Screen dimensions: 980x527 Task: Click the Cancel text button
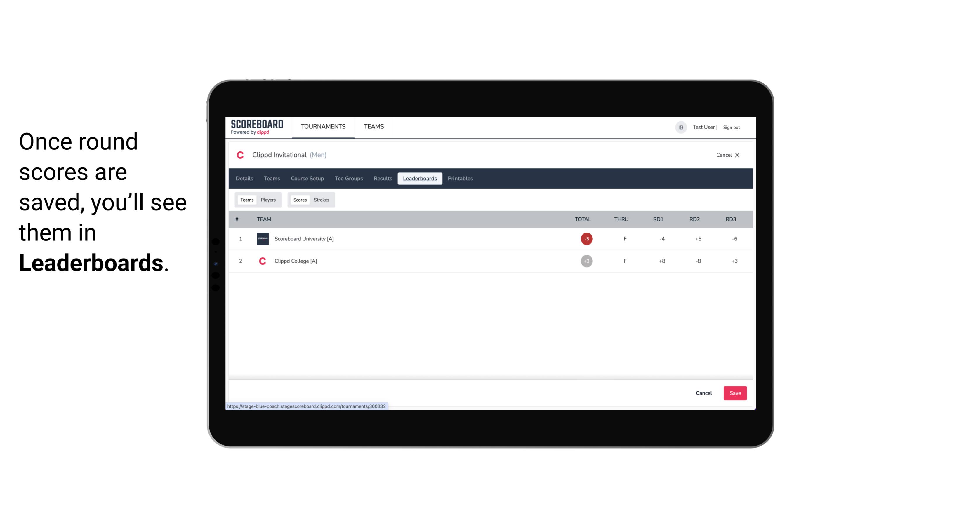[x=703, y=393]
